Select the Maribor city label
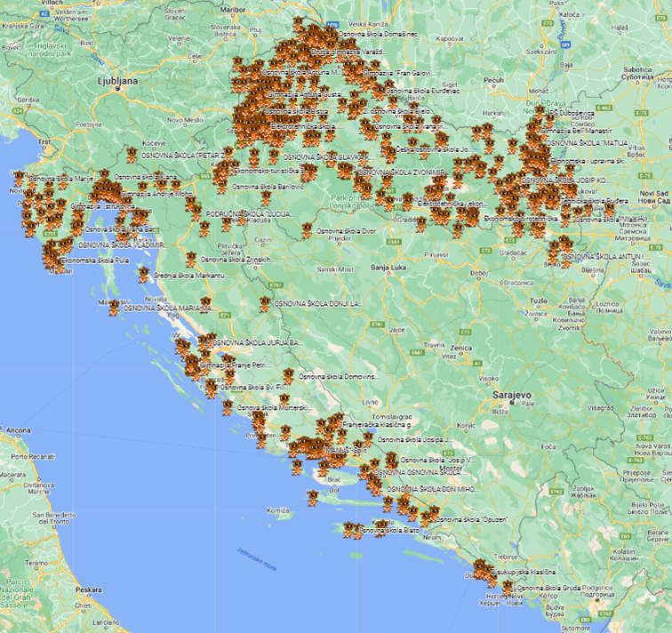 pyautogui.click(x=233, y=10)
